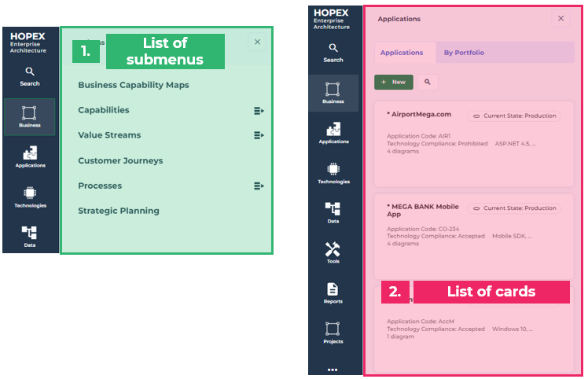Choose Strategic Planning from the submenu
This screenshot has width=588, height=379.
click(119, 211)
